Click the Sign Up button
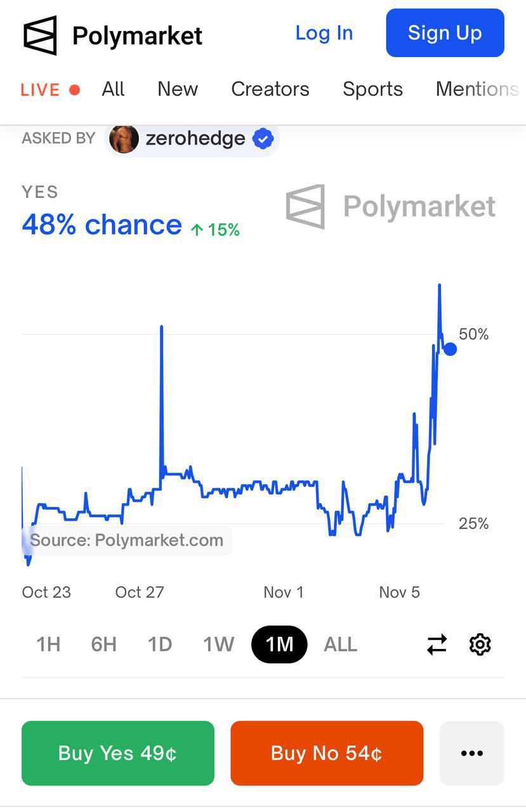526x812 pixels. coord(445,33)
